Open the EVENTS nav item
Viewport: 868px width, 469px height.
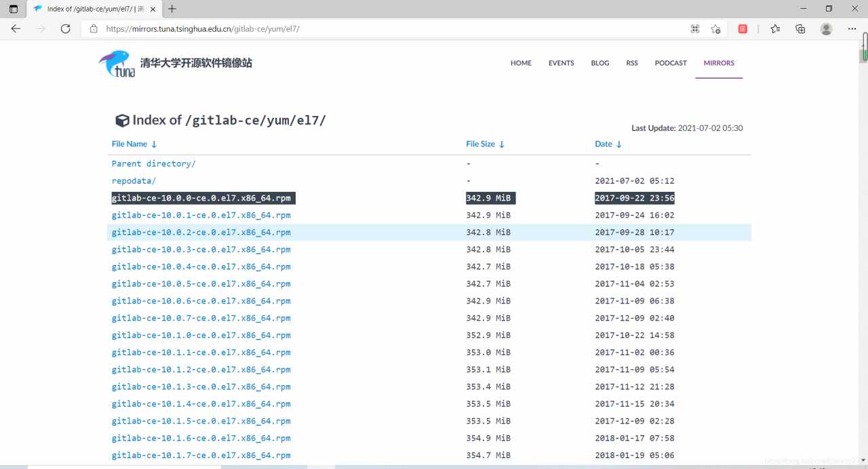click(561, 63)
